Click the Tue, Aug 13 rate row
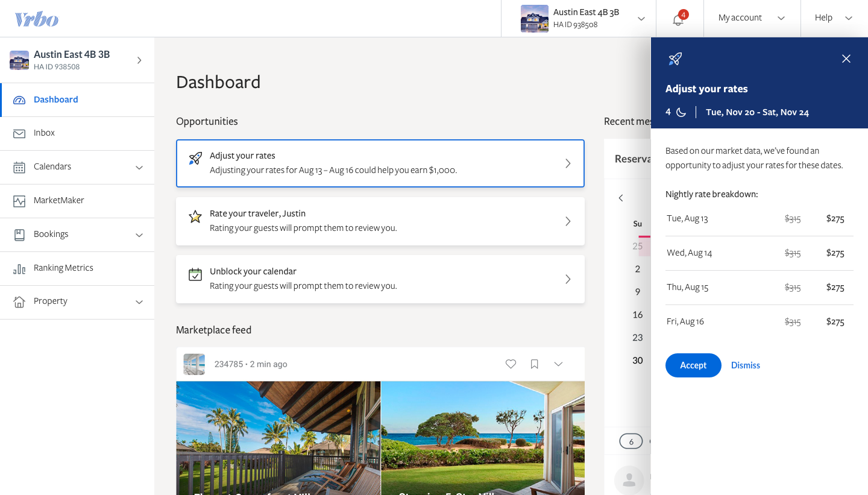 pyautogui.click(x=759, y=219)
